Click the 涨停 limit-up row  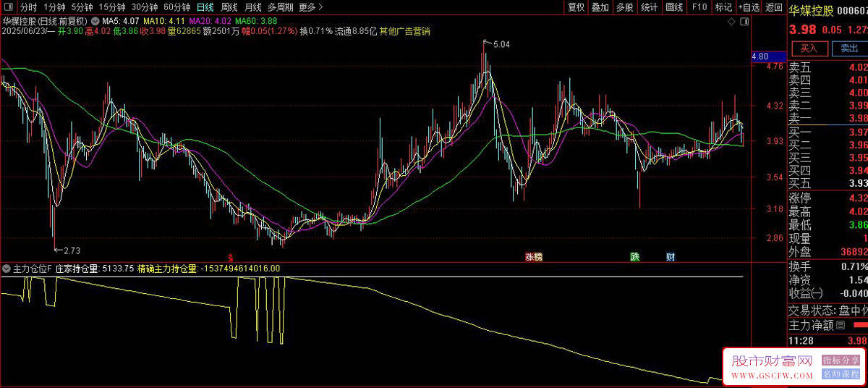pyautogui.click(x=828, y=198)
